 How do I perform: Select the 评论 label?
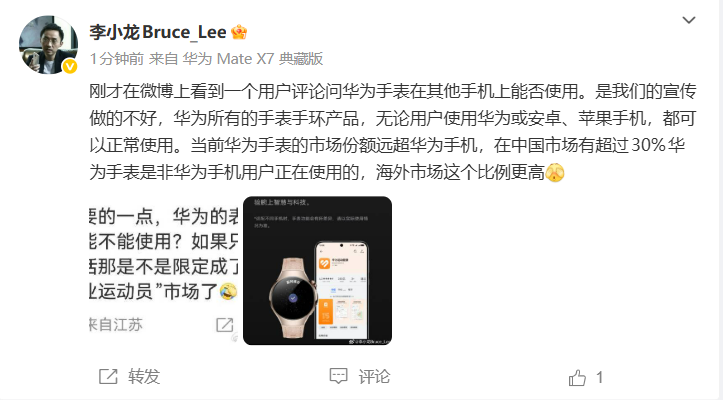pos(374,377)
